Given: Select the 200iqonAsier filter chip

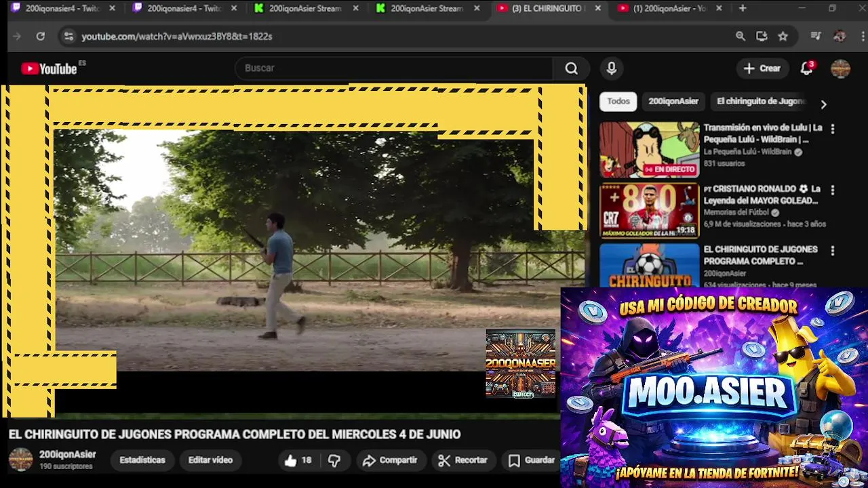Looking at the screenshot, I should (673, 101).
